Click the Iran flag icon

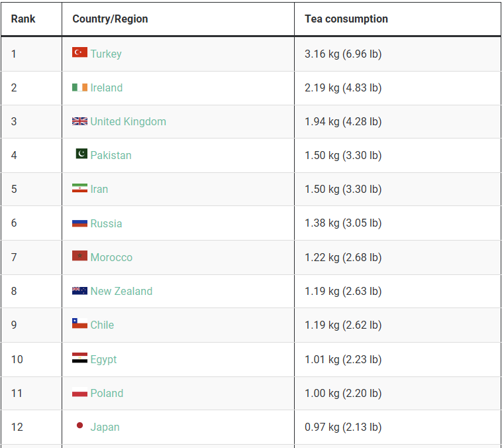pos(79,188)
